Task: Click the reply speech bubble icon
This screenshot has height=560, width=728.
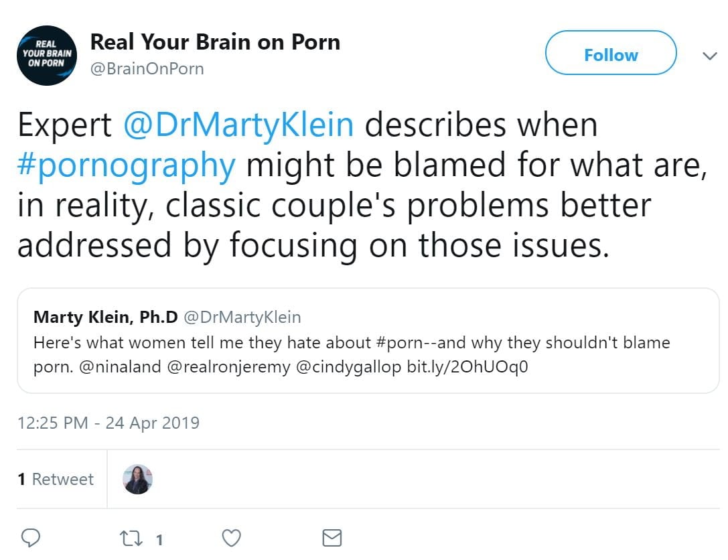Action: point(31,537)
